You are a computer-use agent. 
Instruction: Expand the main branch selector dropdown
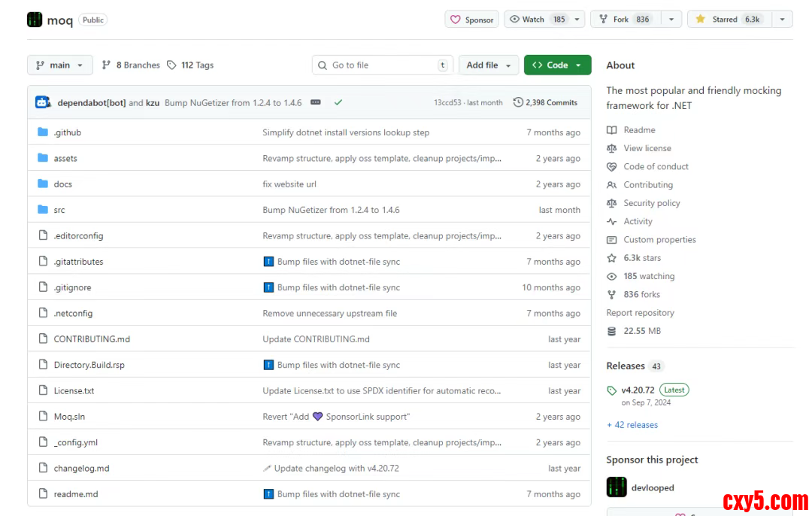60,65
